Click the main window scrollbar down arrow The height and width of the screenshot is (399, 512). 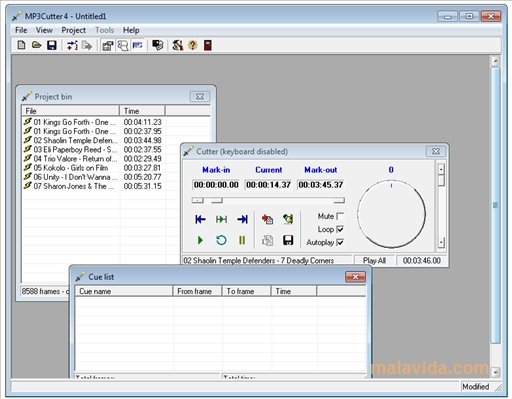tap(495, 371)
